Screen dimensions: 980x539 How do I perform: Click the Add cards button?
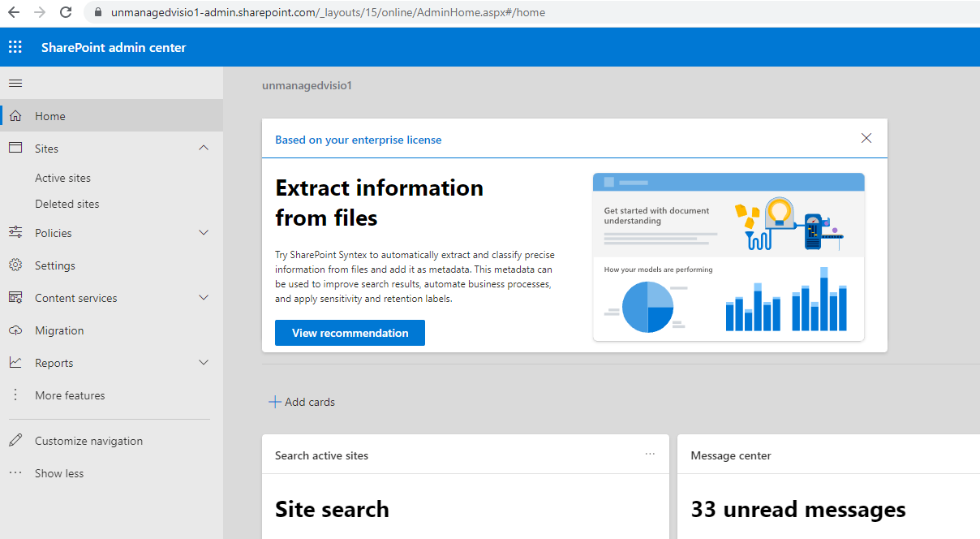point(302,402)
